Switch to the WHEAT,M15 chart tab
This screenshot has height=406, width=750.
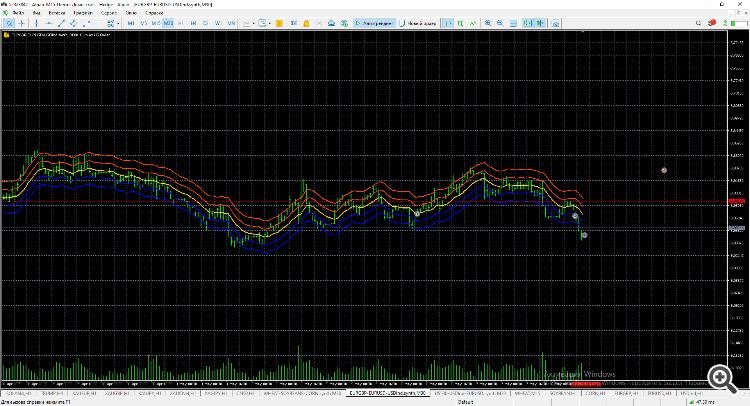pos(527,393)
